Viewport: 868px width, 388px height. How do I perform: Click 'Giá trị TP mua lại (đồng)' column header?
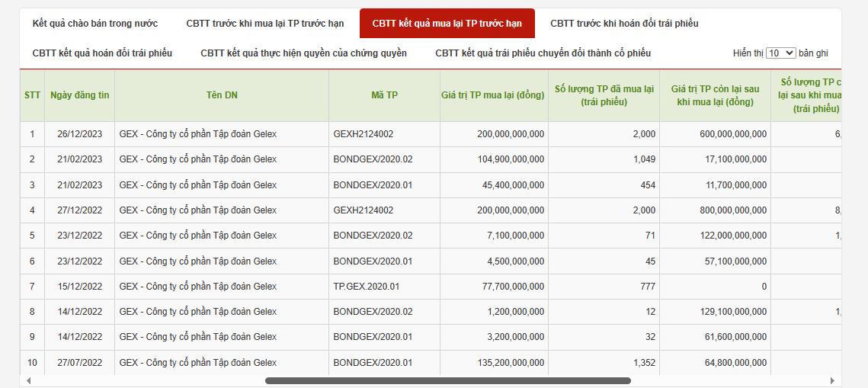click(x=493, y=95)
